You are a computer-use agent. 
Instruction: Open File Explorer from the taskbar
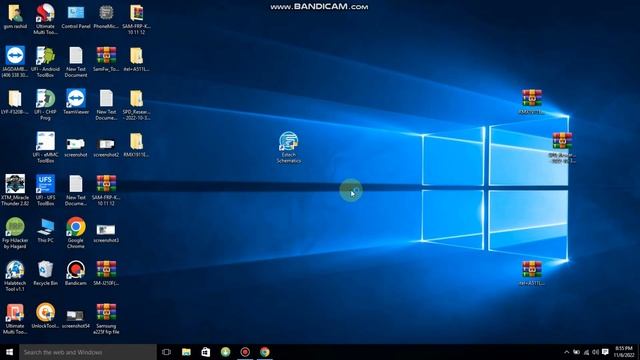click(186, 352)
